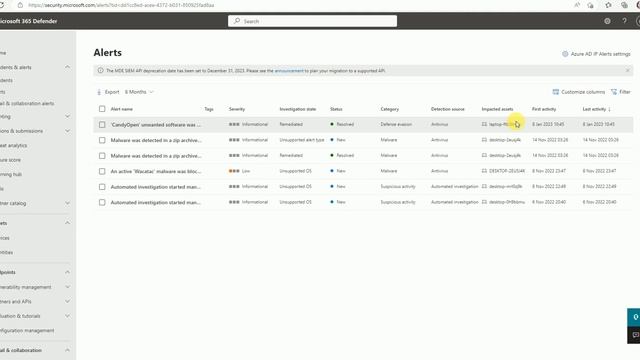Viewport: 640px width, 360px height.
Task: Sort by the Investigation state column header
Action: 298,109
